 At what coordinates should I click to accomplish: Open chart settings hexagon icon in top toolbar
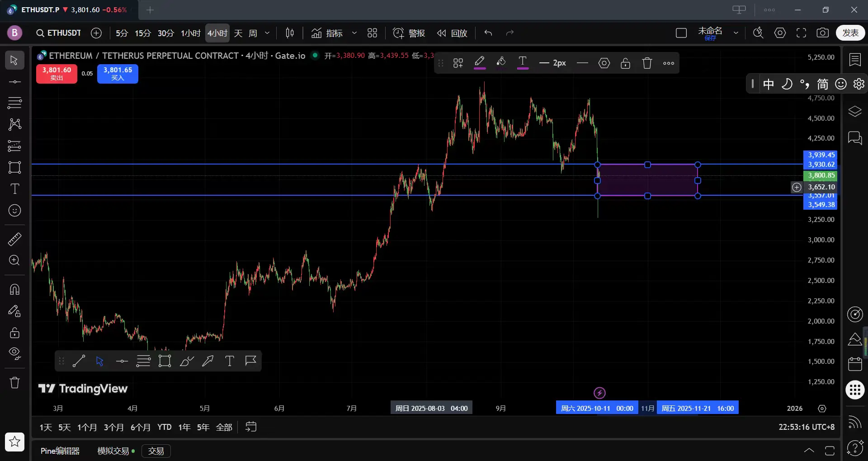click(780, 33)
